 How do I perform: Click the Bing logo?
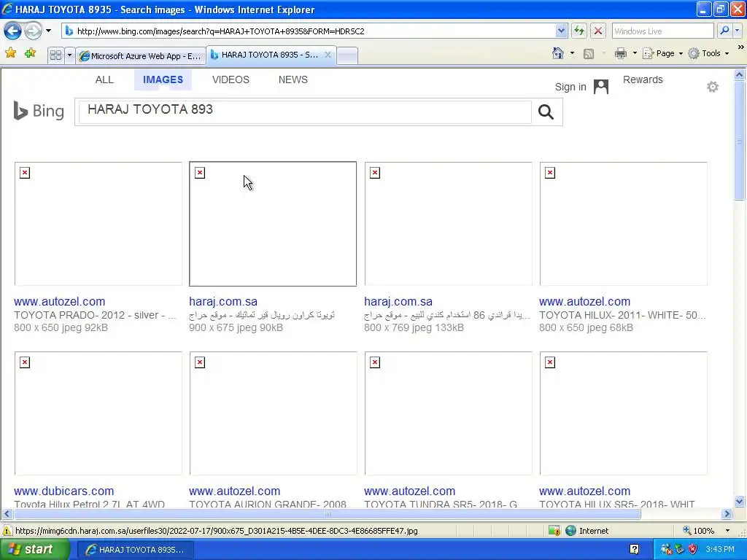(39, 111)
